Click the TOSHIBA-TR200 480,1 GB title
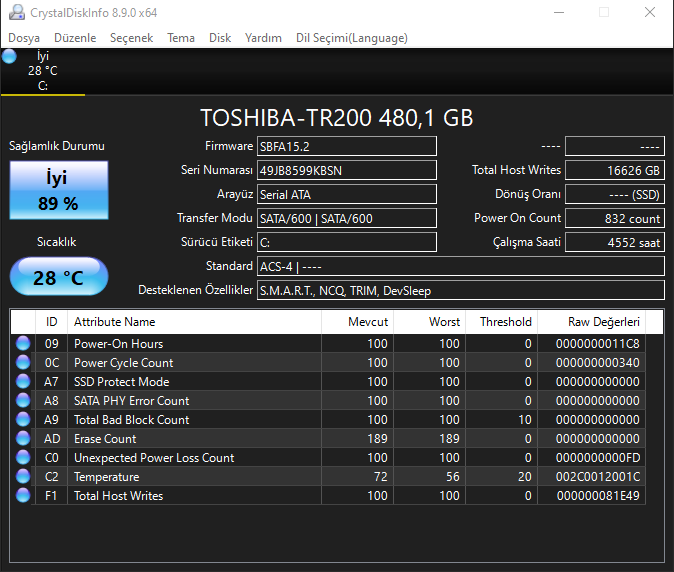 [337, 118]
